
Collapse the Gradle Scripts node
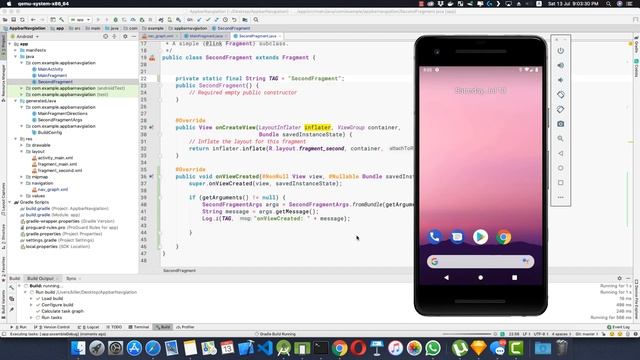[x=10, y=202]
